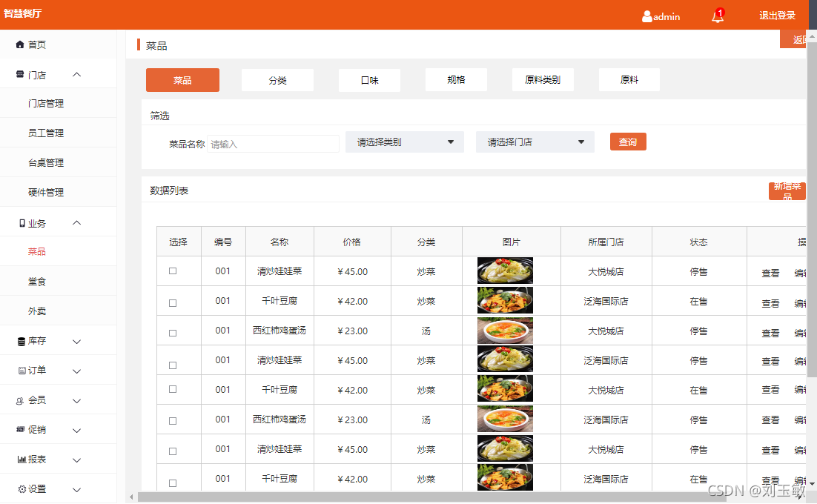Open 台桌管理 in the sidebar
This screenshot has height=504, width=817.
click(x=46, y=163)
